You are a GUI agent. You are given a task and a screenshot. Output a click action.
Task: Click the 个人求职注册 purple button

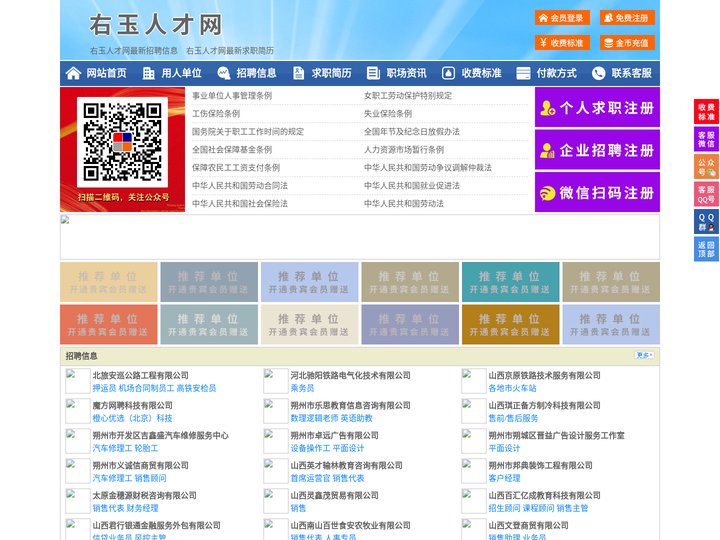pyautogui.click(x=597, y=107)
